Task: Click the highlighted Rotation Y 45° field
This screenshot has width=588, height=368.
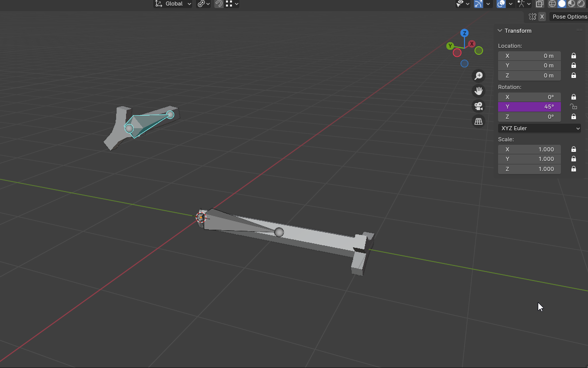Action: 529,107
